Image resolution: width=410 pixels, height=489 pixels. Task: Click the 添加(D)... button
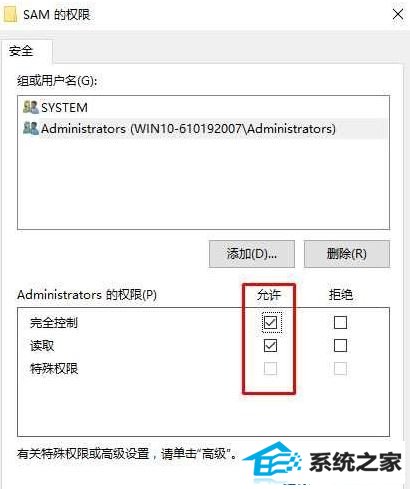(x=252, y=254)
